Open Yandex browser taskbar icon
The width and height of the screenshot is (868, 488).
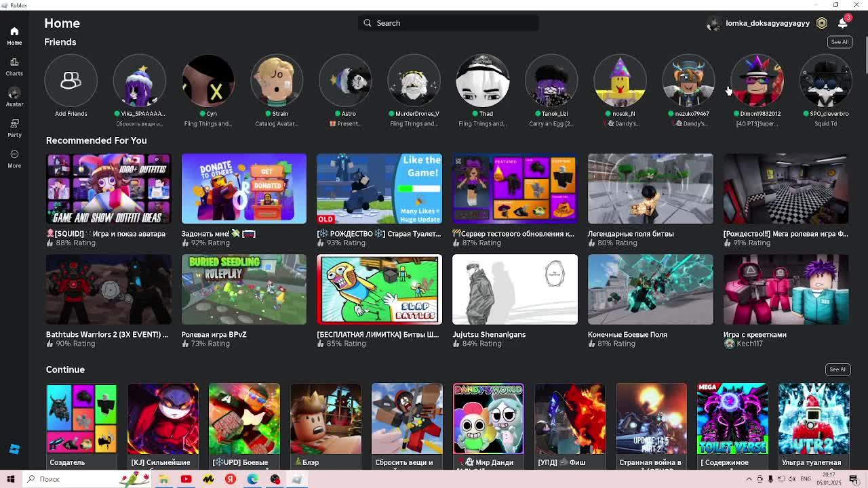coord(231,479)
